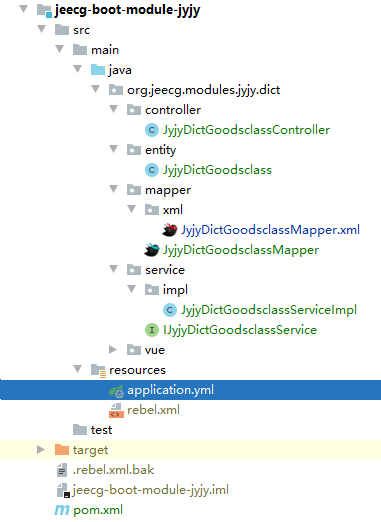Viewport: 381px width, 522px height.
Task: Select jeecg-boot-module-jyjy.iml file
Action: click(x=151, y=490)
